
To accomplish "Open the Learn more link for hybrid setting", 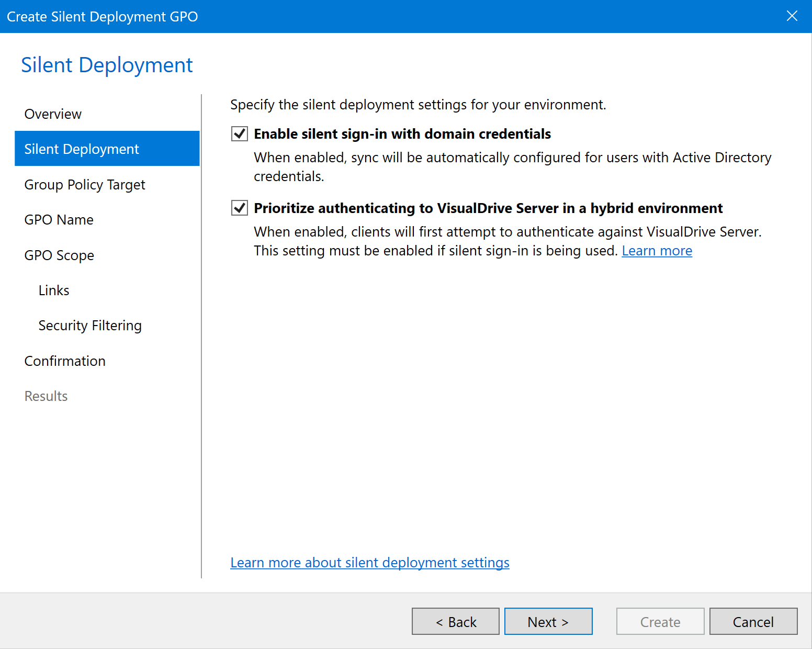I will (657, 251).
